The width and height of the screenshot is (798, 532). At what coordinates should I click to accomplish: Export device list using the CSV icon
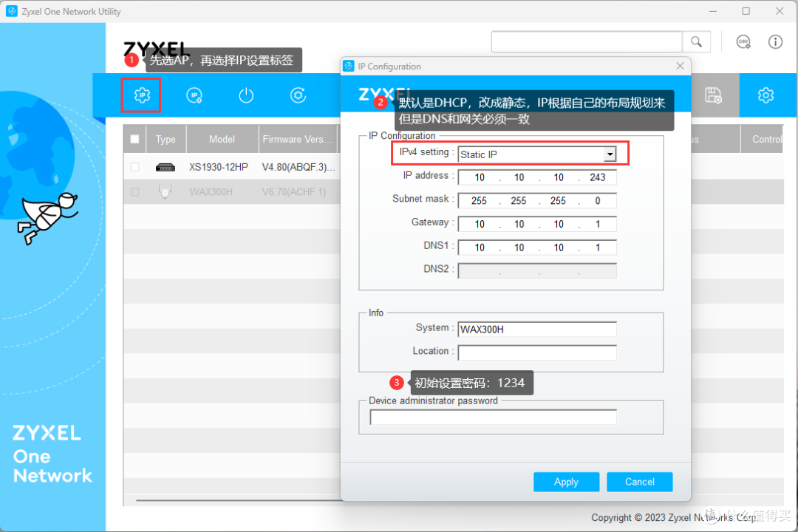[743, 41]
